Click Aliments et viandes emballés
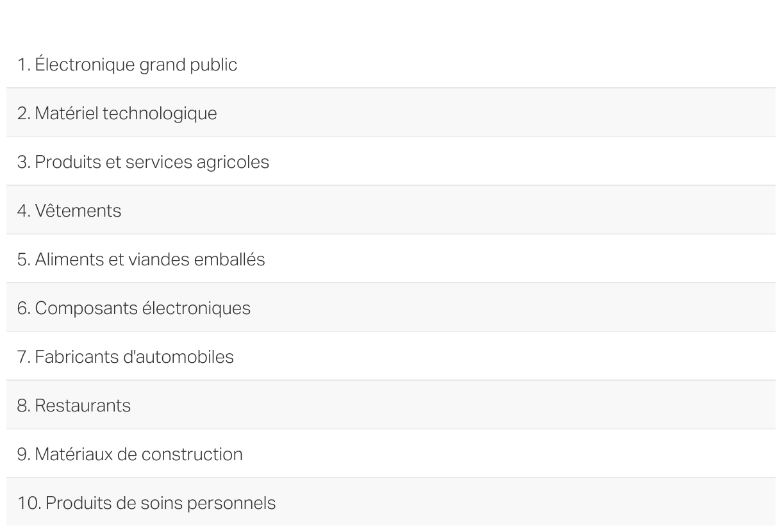Screen dimensions: 782x532 390,260
